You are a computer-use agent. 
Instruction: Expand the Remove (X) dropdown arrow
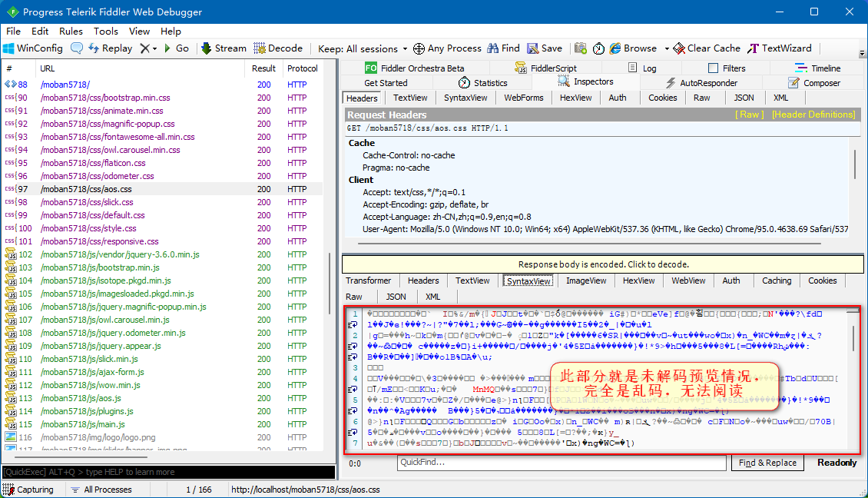coord(154,48)
